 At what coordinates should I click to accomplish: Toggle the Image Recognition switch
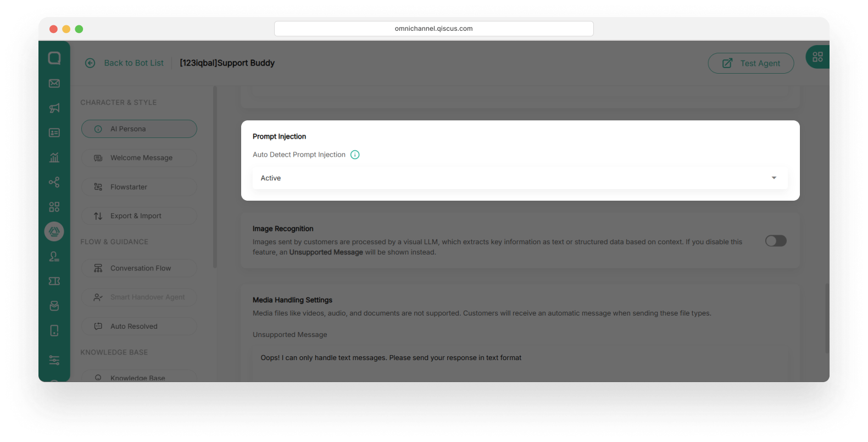[x=776, y=241]
